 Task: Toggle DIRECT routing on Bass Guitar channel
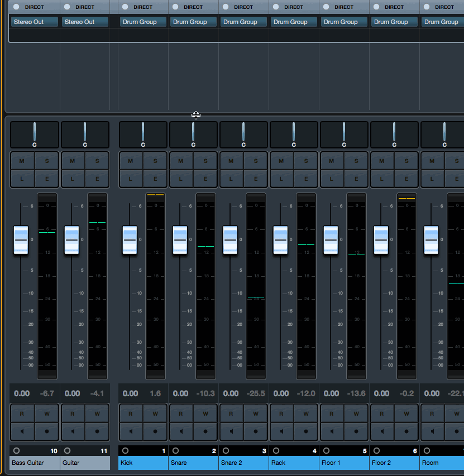click(16, 7)
